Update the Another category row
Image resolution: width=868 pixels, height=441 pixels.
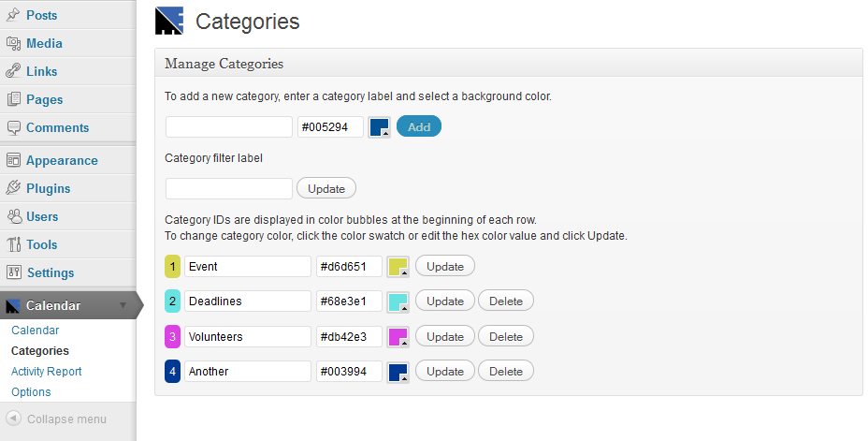pyautogui.click(x=445, y=371)
